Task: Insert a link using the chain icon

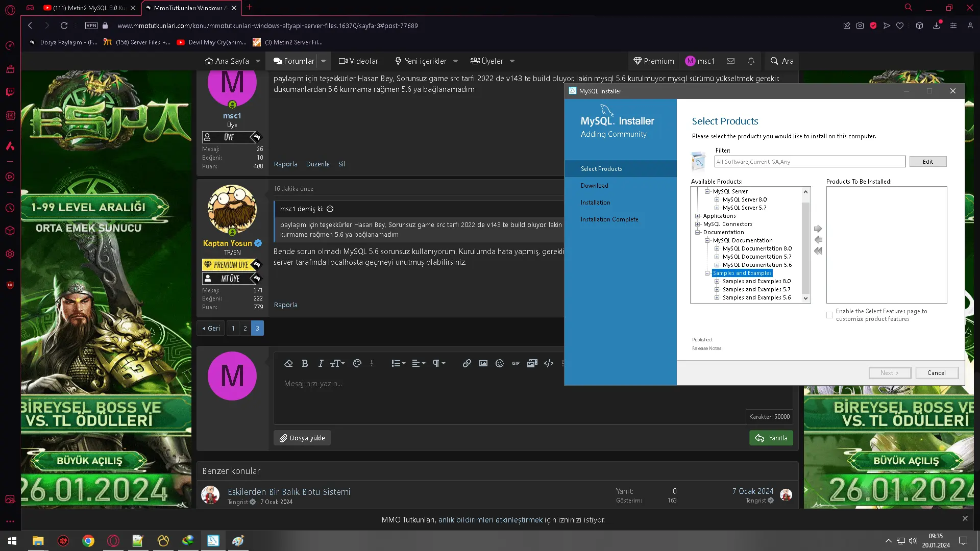Action: [x=467, y=363]
